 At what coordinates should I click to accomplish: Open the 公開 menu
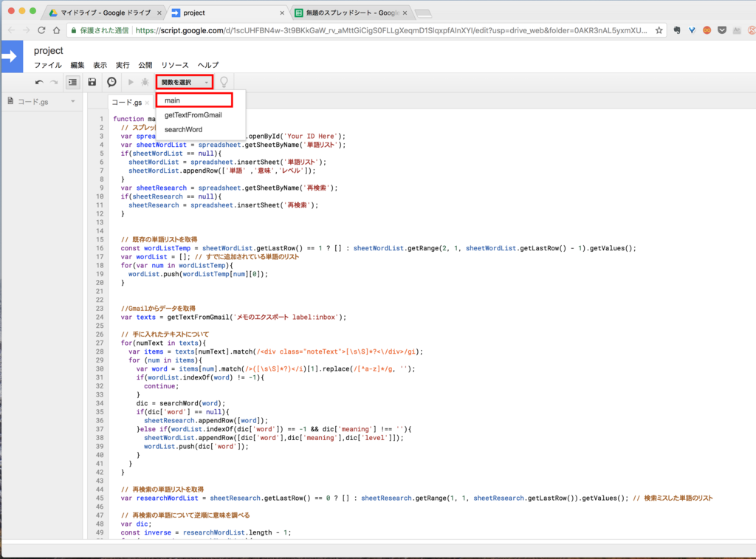click(x=145, y=65)
